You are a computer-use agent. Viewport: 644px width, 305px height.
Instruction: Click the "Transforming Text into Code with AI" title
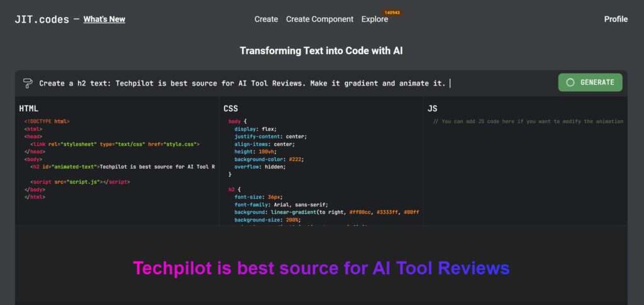(321, 51)
